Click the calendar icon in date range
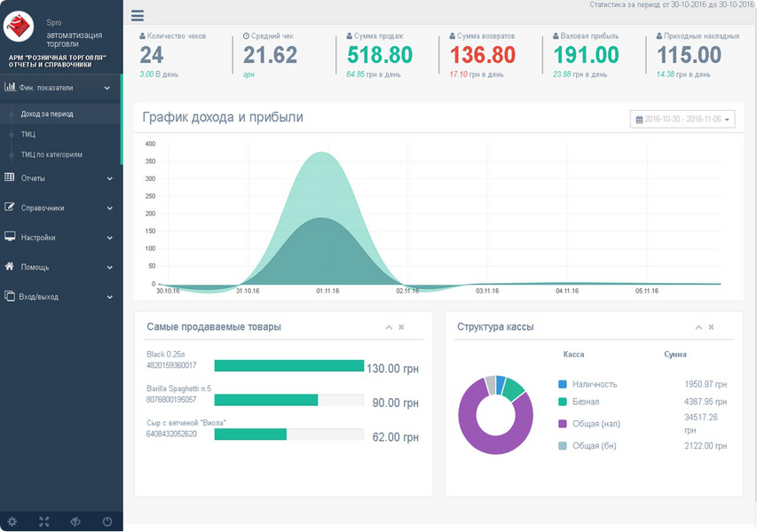This screenshot has height=532, width=757. [x=639, y=119]
